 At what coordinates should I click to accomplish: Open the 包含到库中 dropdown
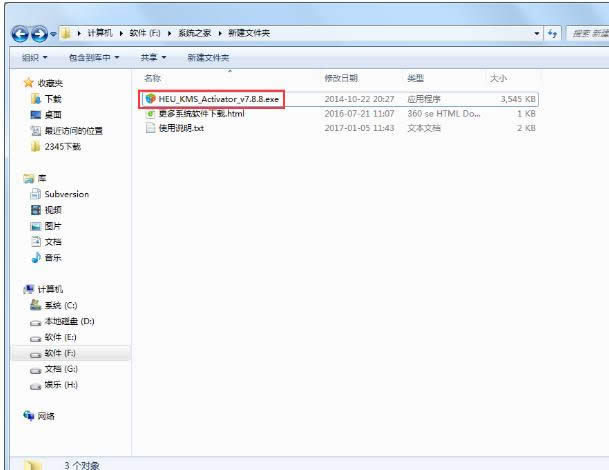[93, 58]
